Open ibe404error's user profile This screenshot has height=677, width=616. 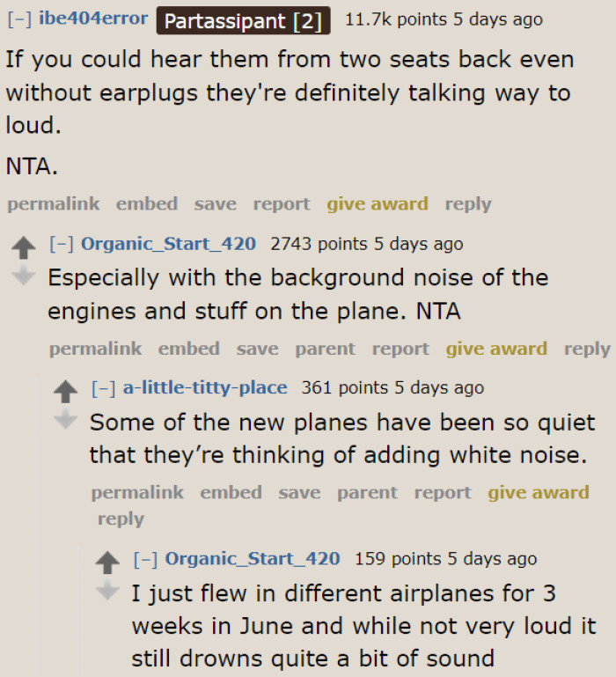coord(93,18)
